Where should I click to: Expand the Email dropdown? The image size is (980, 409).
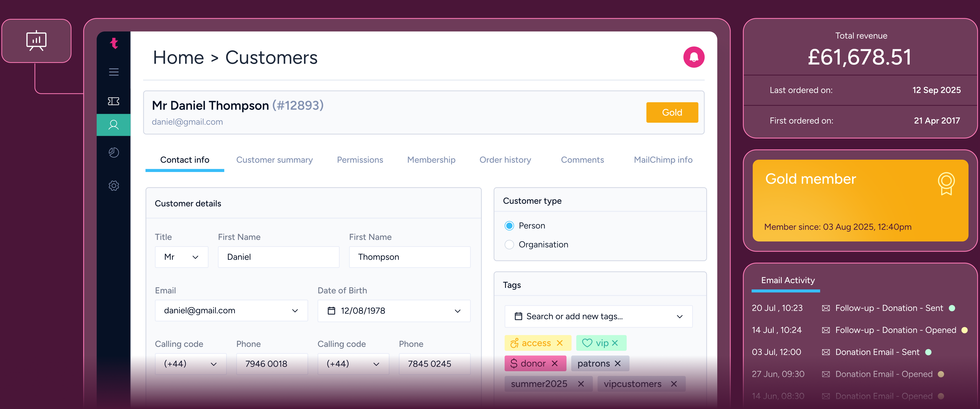[x=295, y=310]
